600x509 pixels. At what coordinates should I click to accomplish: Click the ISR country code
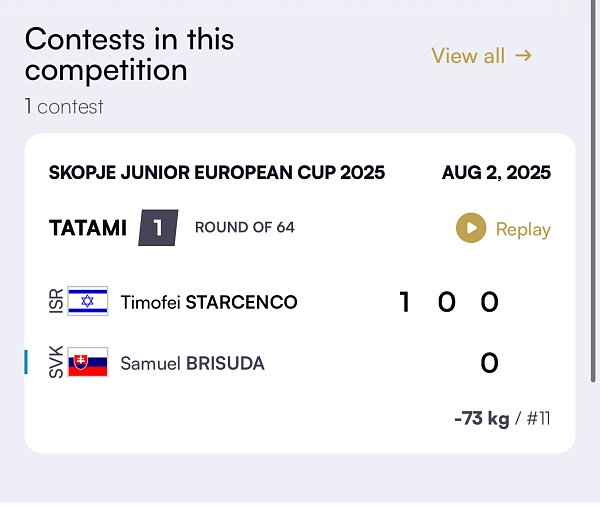click(57, 301)
